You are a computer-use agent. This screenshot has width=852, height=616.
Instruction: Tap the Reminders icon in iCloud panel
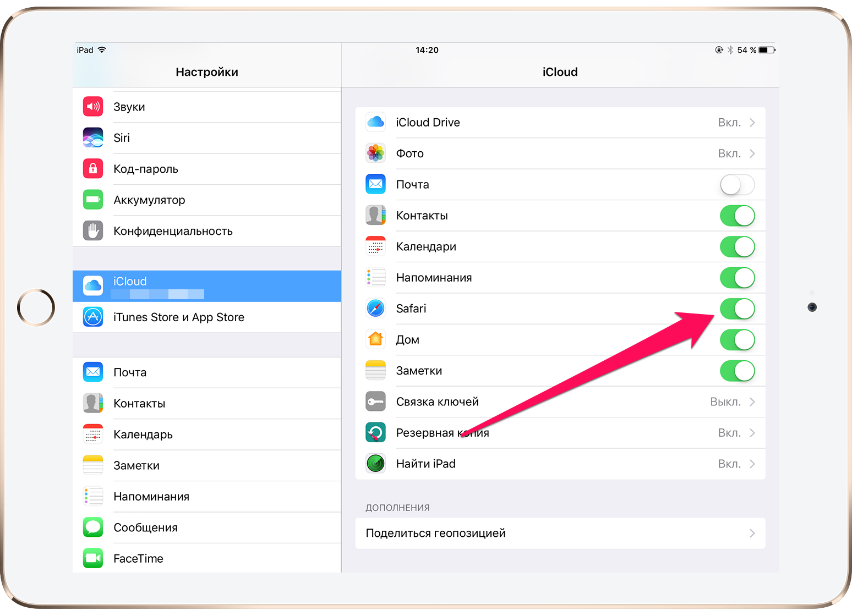click(376, 277)
